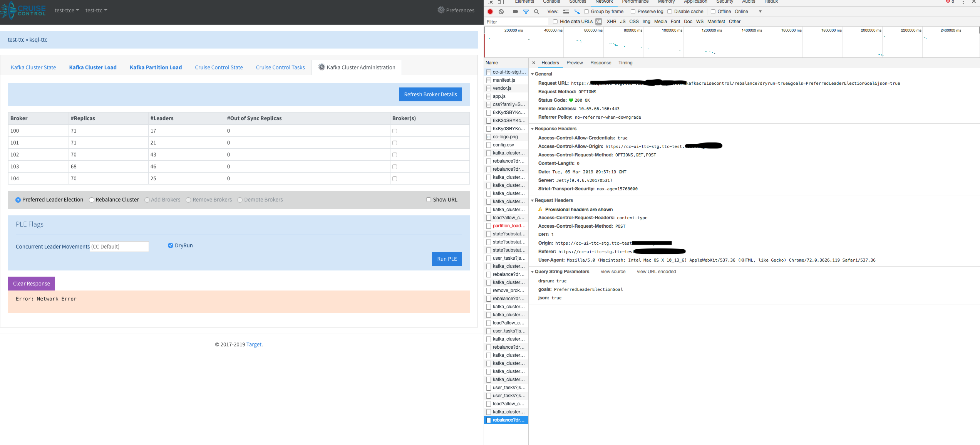Close the request details pane
The height and width of the screenshot is (445, 980).
[533, 63]
